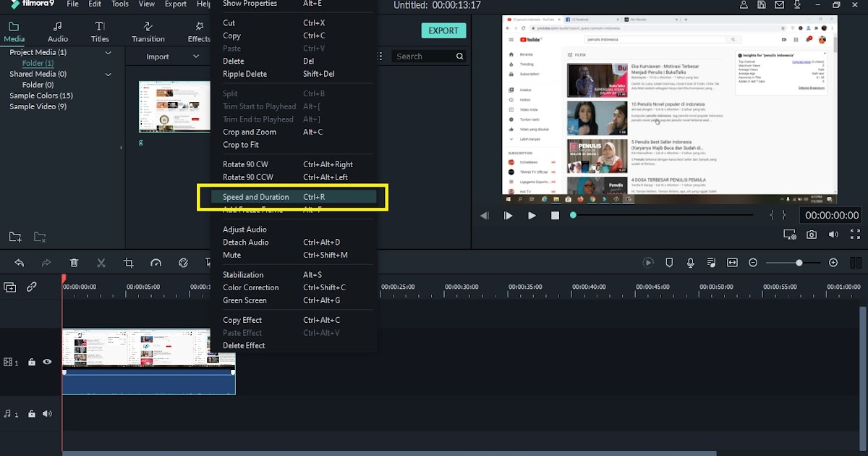Switch to the Transition tab

pyautogui.click(x=148, y=30)
